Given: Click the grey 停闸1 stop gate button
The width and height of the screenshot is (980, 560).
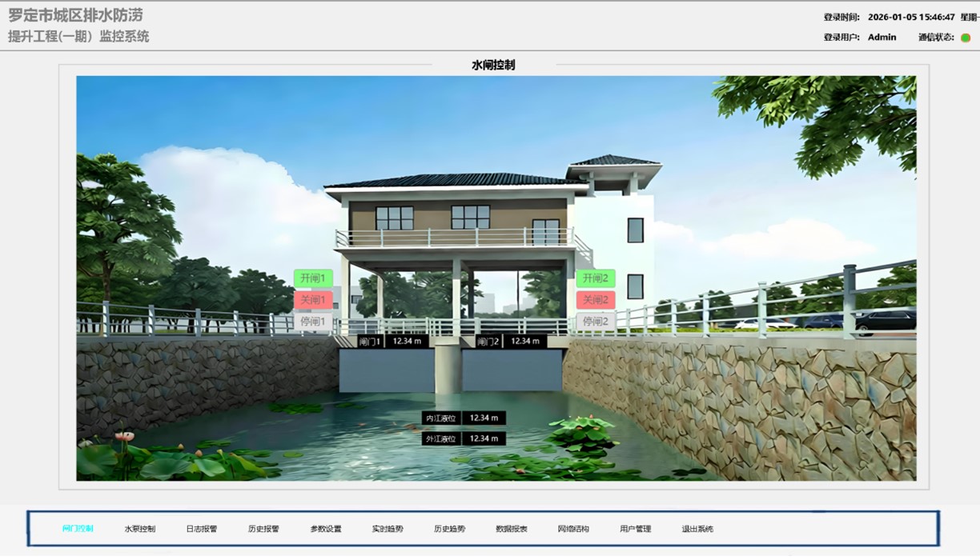Looking at the screenshot, I should tap(313, 322).
